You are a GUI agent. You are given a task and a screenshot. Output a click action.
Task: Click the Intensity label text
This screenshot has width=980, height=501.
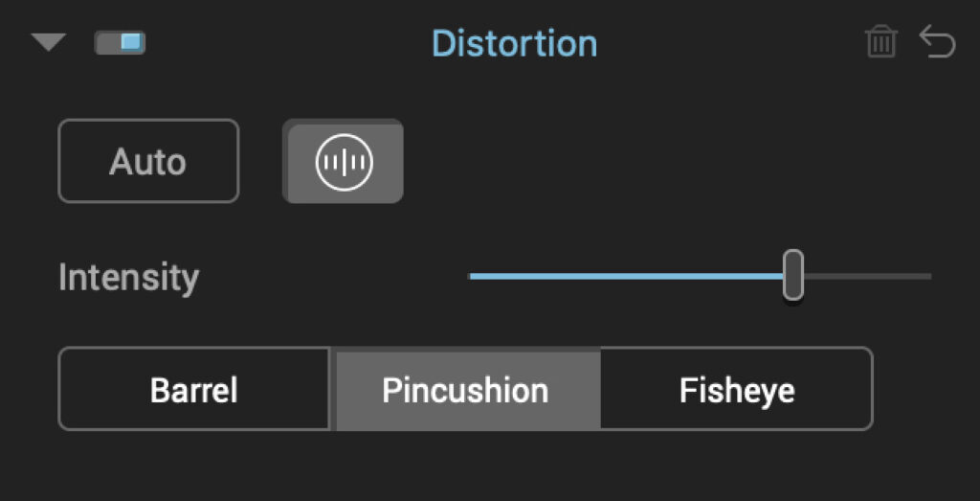coord(128,278)
